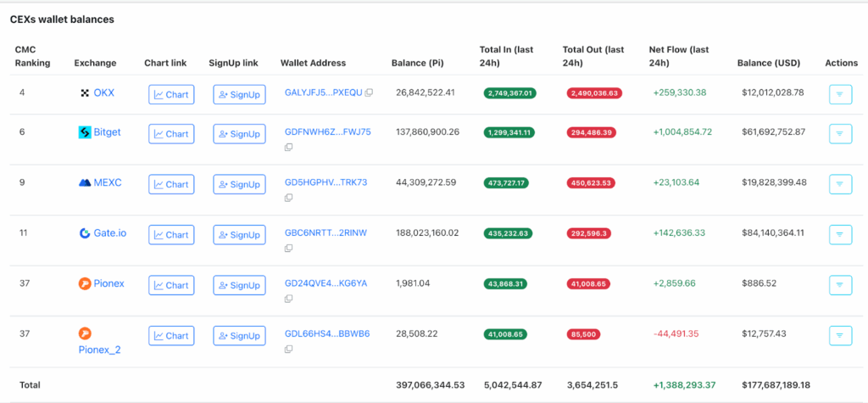Copy the Gate.io wallet address icon
The width and height of the screenshot is (868, 403).
tap(288, 249)
